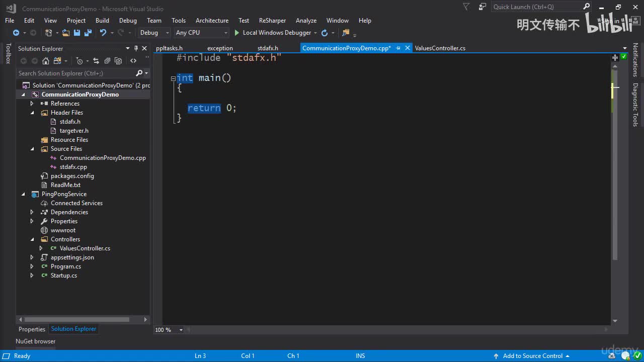Click the Navigate Backward toolbar arrow
This screenshot has height=362, width=644.
pyautogui.click(x=16, y=33)
